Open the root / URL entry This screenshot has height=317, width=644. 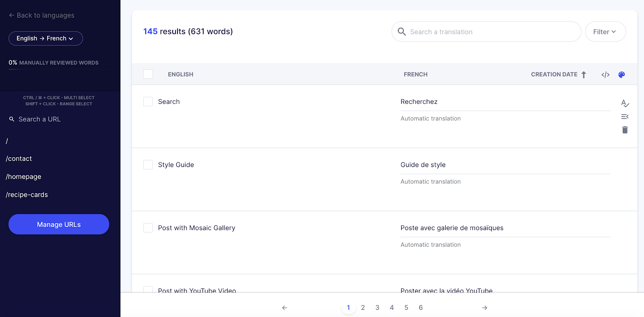[x=7, y=141]
